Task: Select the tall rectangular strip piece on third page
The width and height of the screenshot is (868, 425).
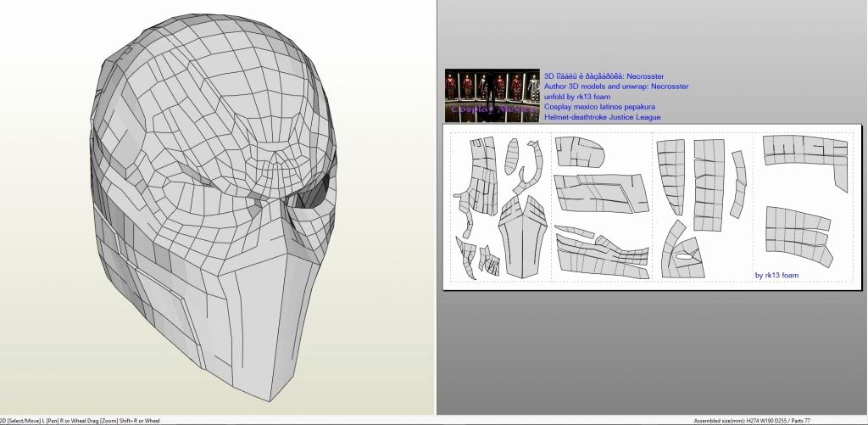Action: tap(709, 185)
